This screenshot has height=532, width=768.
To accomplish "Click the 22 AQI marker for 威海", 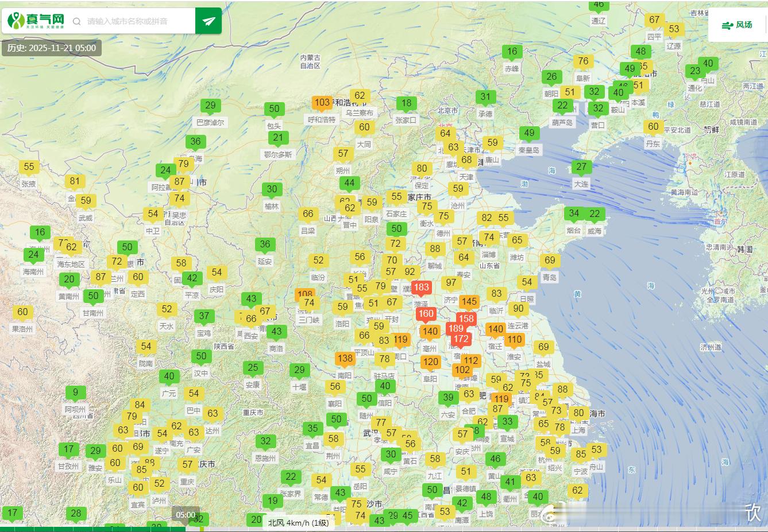I will pyautogui.click(x=595, y=214).
